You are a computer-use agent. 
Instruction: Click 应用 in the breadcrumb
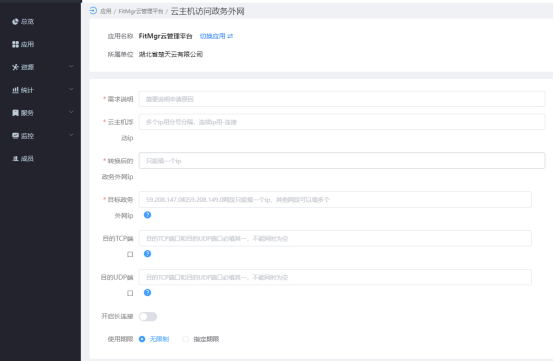[106, 11]
